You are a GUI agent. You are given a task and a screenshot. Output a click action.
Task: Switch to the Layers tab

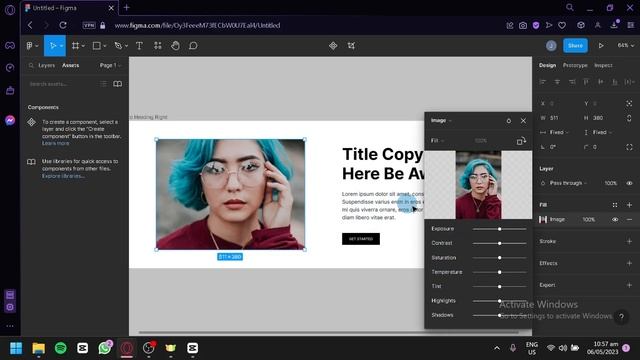pyautogui.click(x=46, y=65)
